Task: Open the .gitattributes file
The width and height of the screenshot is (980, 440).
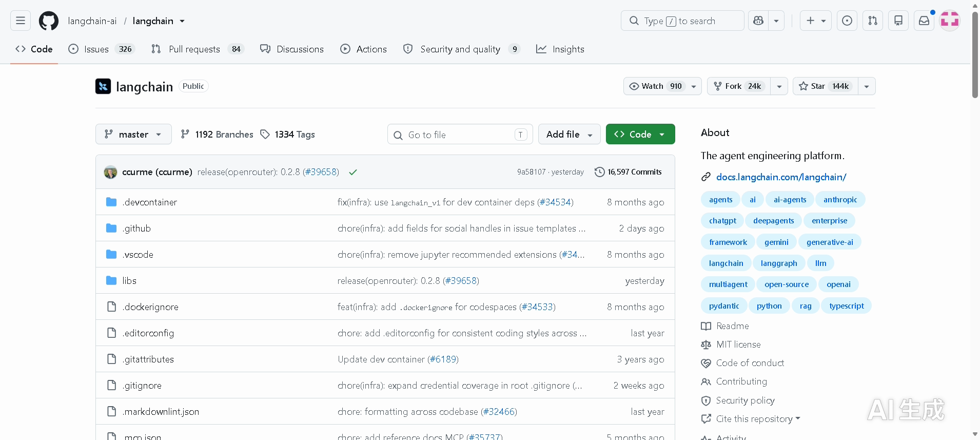Action: pyautogui.click(x=148, y=359)
